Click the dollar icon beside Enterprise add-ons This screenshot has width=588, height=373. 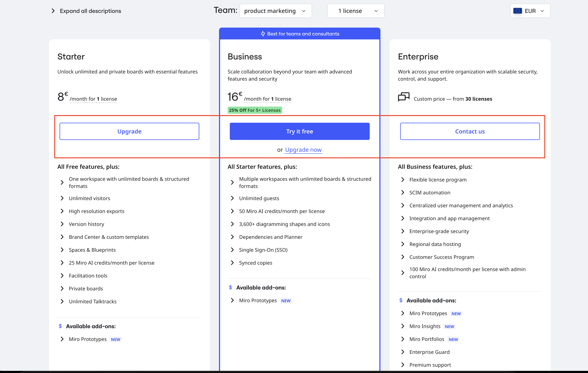click(x=401, y=300)
